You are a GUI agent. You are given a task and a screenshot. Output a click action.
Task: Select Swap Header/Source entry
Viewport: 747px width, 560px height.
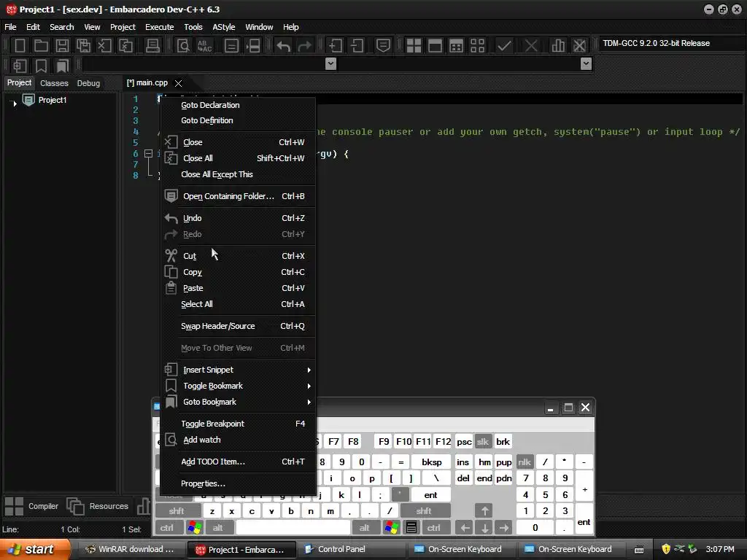tap(239, 326)
